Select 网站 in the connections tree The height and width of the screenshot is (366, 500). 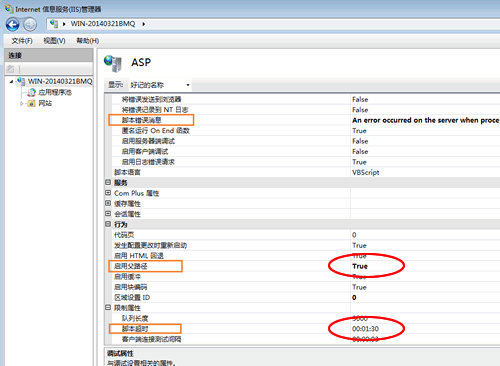[45, 103]
